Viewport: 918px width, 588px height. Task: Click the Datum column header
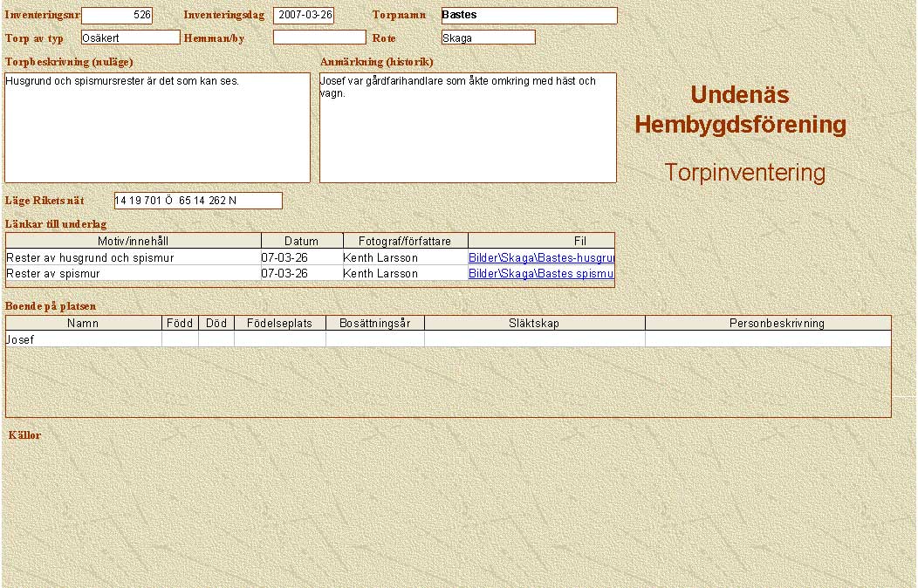click(x=301, y=241)
